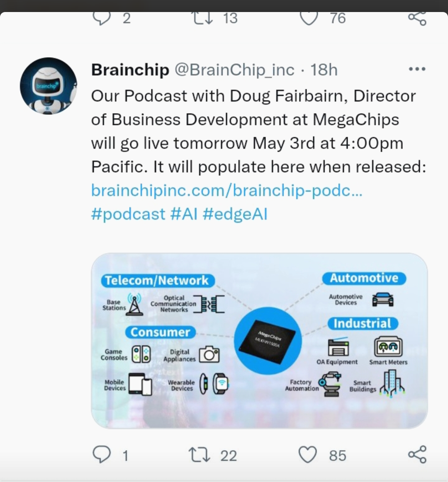448x482 pixels.
Task: Like the Brainchip podcast tweet
Action: tap(308, 455)
